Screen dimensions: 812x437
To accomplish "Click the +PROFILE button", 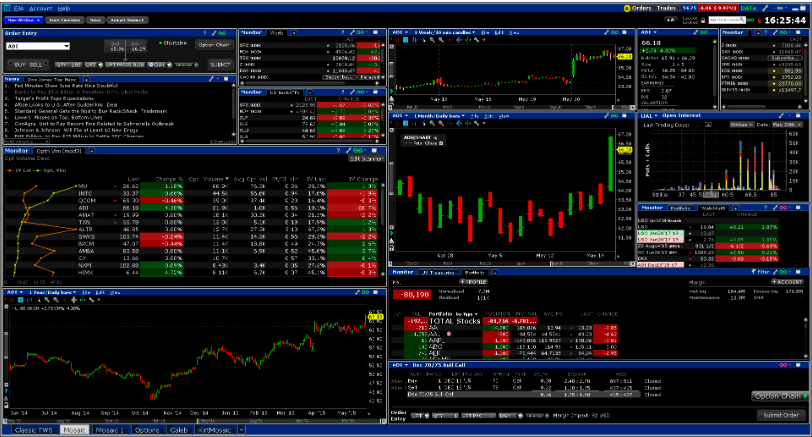I will 474,282.
